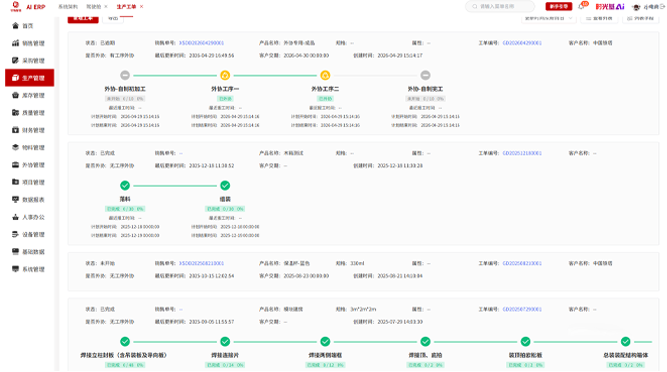Click the progress tag under 外协-自制粗加工
Screen dimensions: 667x372
point(125,99)
